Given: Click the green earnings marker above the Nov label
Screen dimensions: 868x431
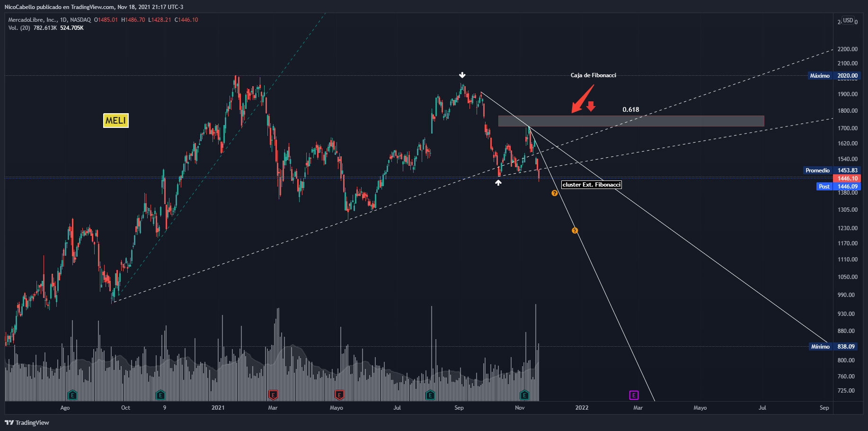Looking at the screenshot, I should 524,395.
